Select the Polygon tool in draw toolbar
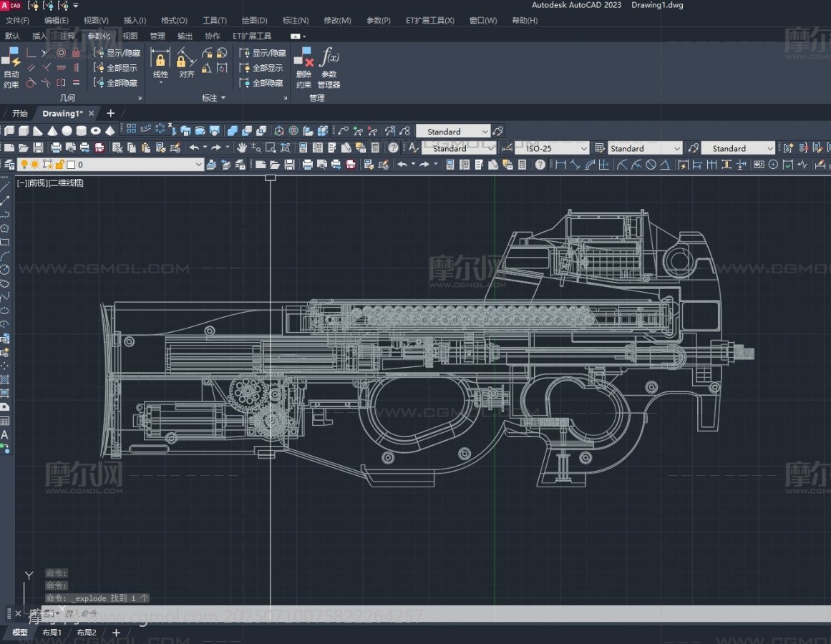The width and height of the screenshot is (831, 644). (5, 228)
